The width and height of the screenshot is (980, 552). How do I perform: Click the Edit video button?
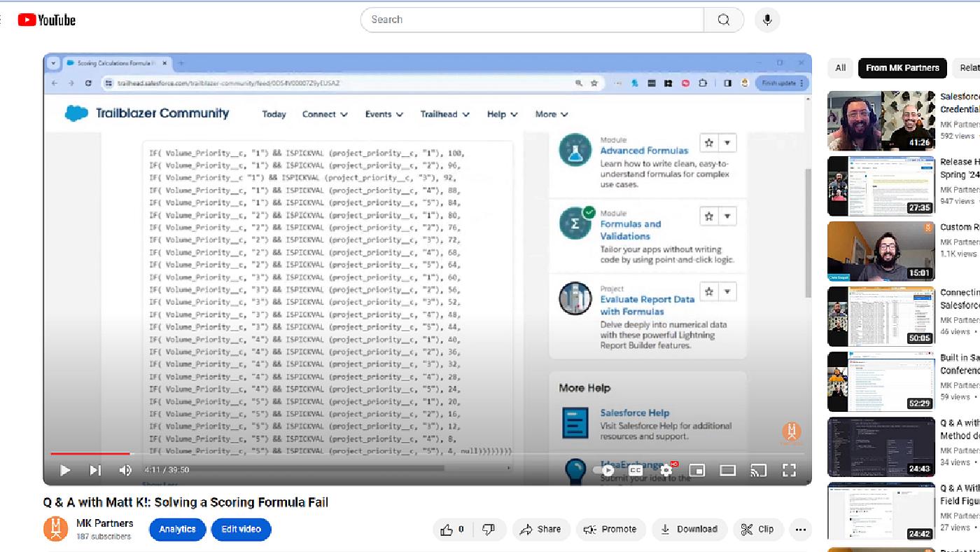pos(241,530)
